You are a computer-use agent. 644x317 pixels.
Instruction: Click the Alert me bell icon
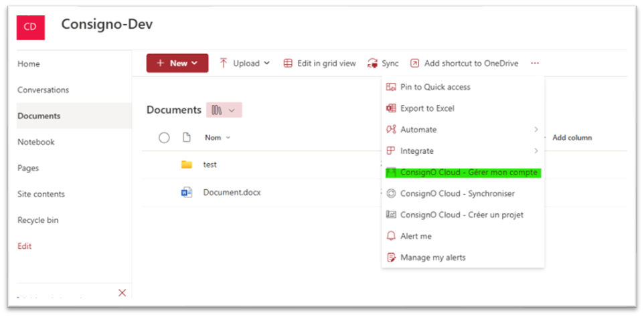[392, 236]
